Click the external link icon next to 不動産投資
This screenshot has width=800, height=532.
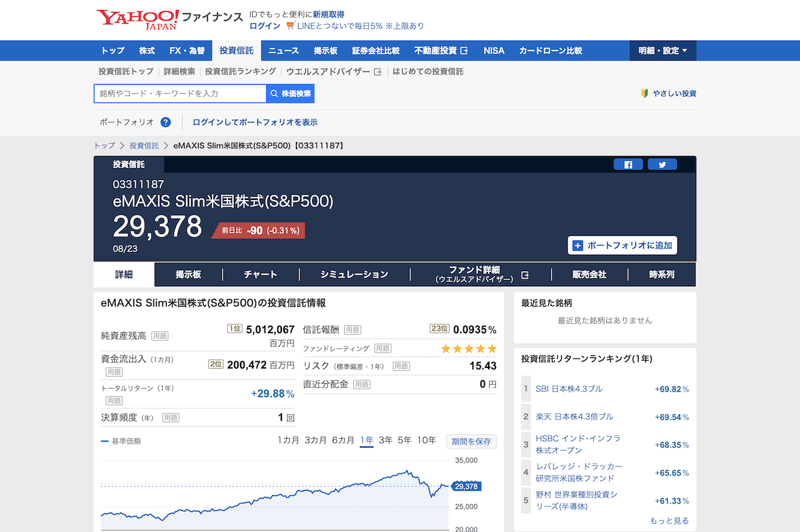pyautogui.click(x=465, y=51)
